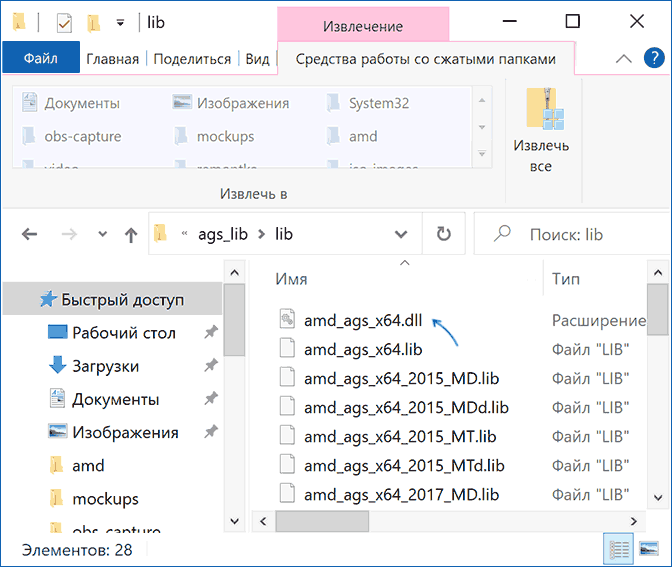
Task: Switch to the Поделиться ribbon tab
Action: 192,59
